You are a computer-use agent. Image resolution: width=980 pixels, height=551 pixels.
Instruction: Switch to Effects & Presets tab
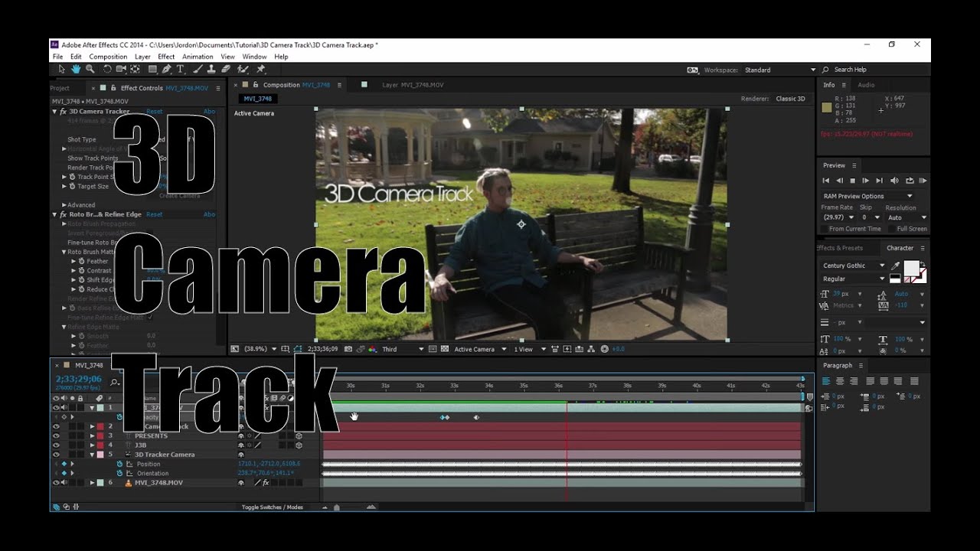[840, 248]
